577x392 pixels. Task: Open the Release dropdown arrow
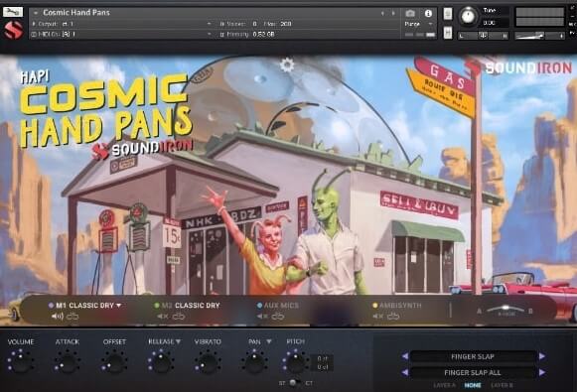pyautogui.click(x=178, y=341)
